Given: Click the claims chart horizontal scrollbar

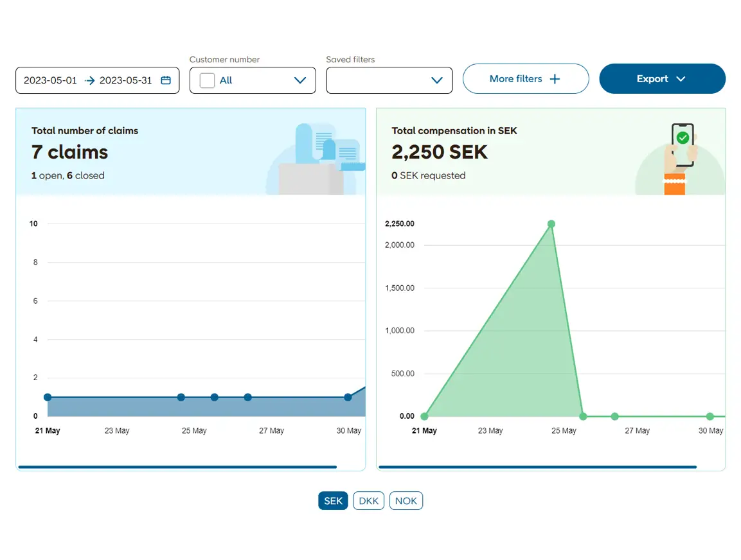Looking at the screenshot, I should (x=177, y=467).
